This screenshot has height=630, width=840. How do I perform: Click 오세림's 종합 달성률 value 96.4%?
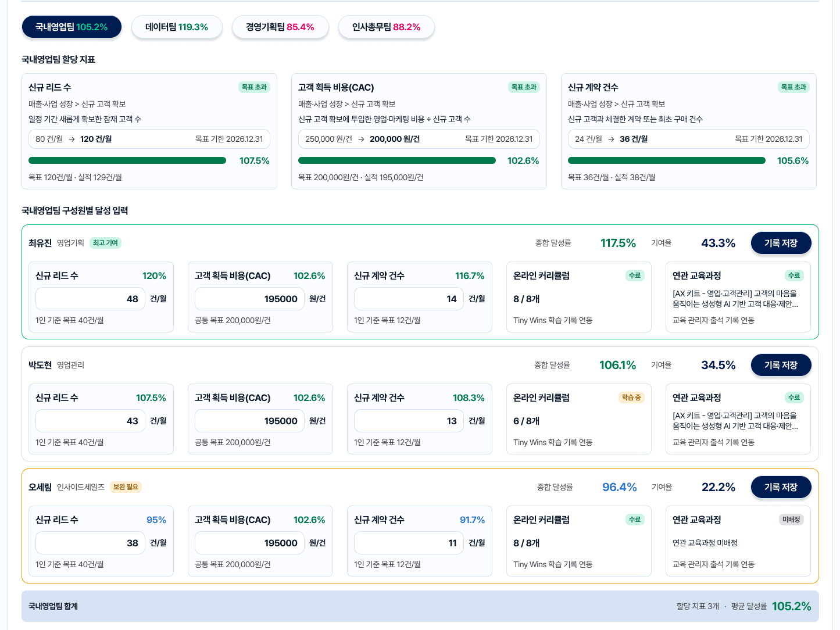(x=619, y=487)
